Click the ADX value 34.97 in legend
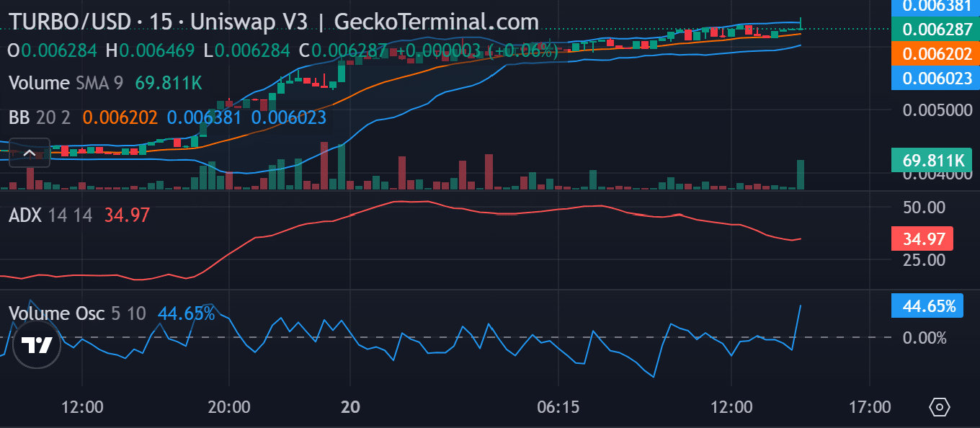 pyautogui.click(x=127, y=215)
